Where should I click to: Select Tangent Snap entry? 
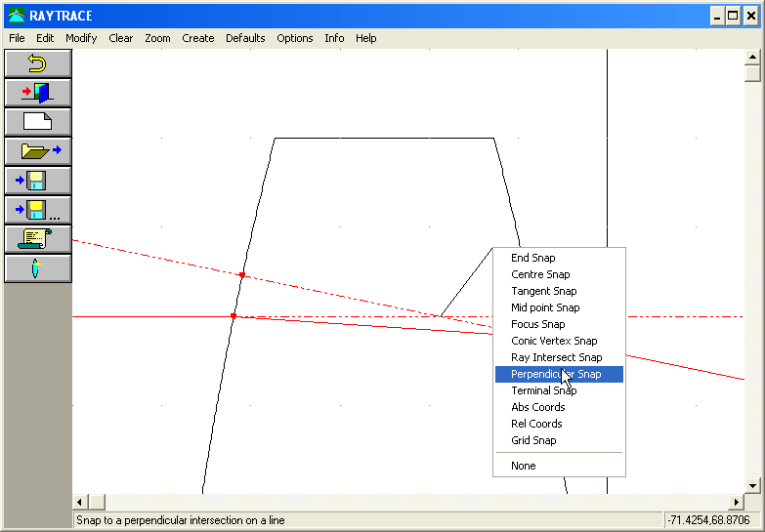click(559, 291)
